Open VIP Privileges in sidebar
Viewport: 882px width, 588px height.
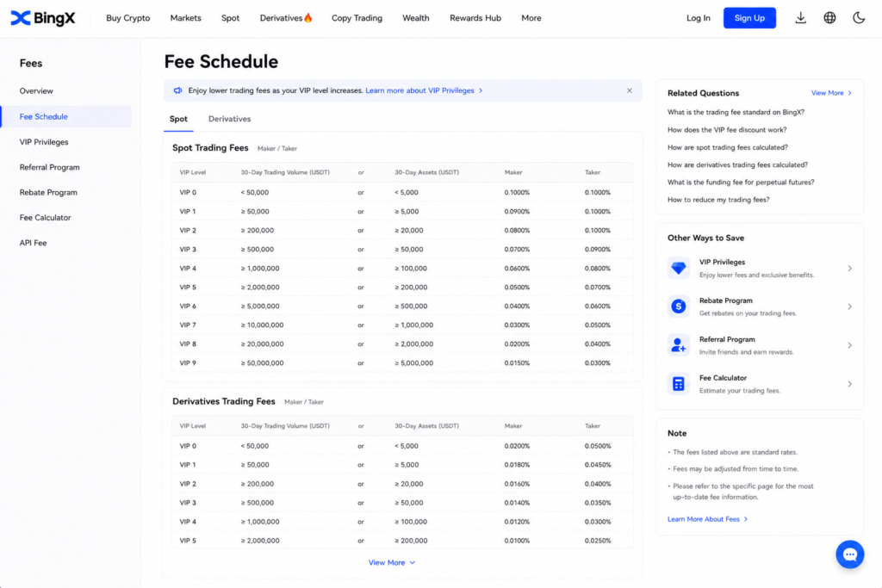(x=44, y=142)
